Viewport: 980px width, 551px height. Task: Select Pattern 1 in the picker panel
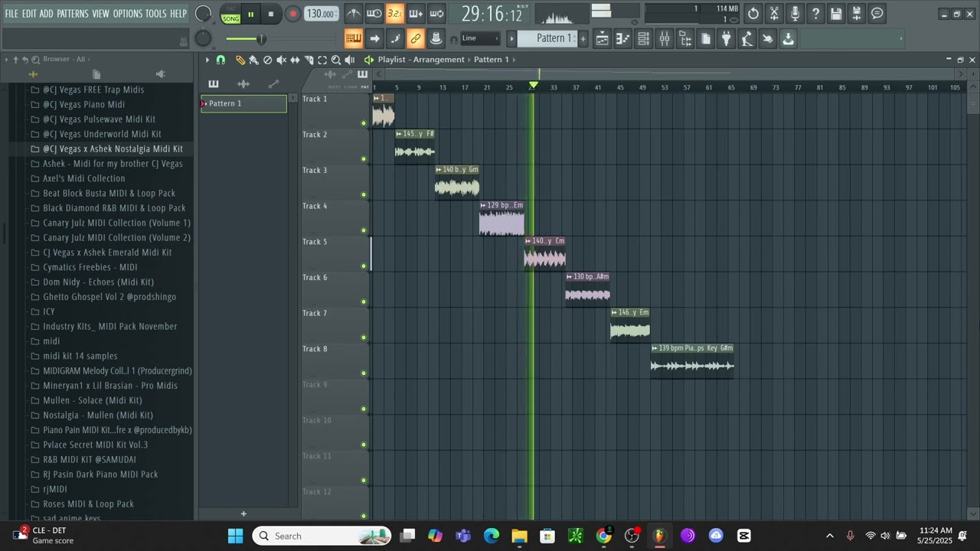coord(243,103)
